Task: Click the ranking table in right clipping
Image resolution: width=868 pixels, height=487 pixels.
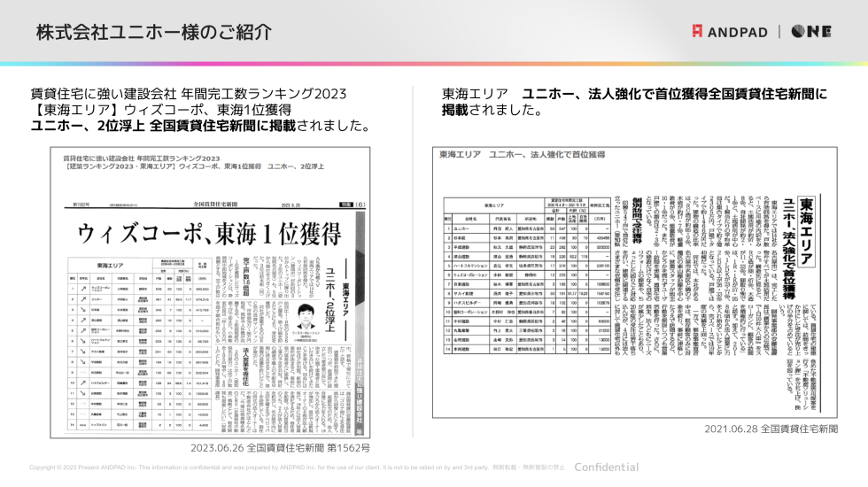Action: 527,275
